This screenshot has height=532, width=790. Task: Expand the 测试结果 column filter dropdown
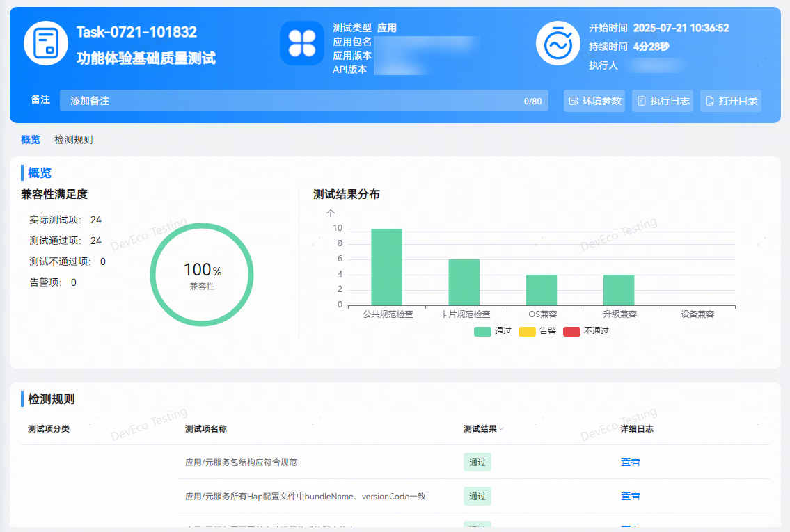pos(501,429)
